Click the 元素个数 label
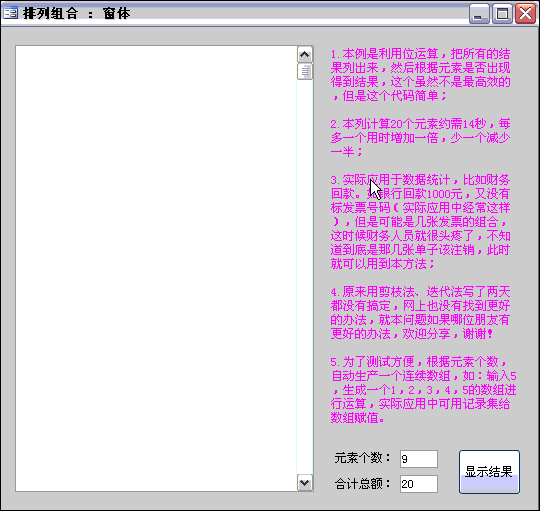 point(363,458)
